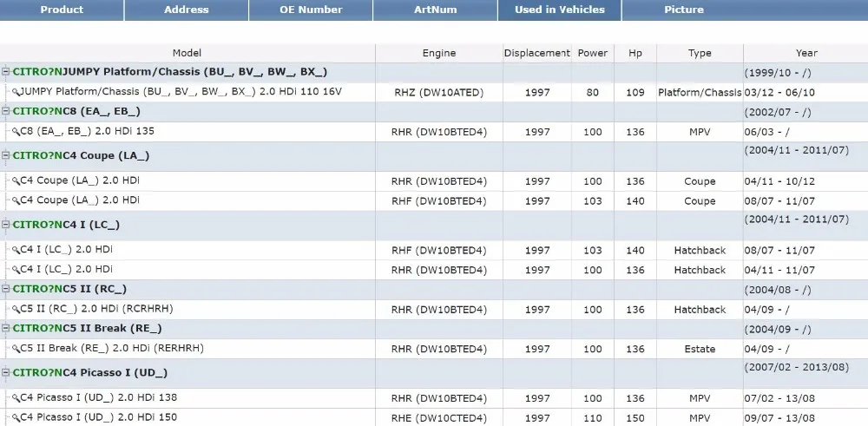868x426 pixels.
Task: Click Hp value 109
Action: (635, 92)
